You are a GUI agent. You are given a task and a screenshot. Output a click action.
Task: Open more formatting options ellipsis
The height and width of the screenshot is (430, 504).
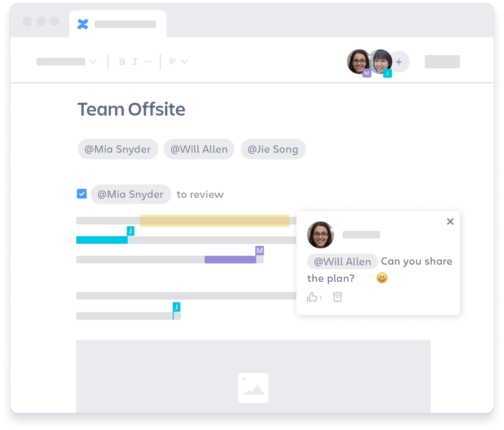point(147,62)
